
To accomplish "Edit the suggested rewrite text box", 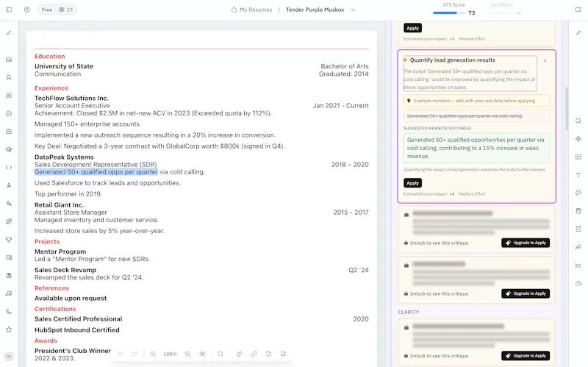I will [x=476, y=148].
